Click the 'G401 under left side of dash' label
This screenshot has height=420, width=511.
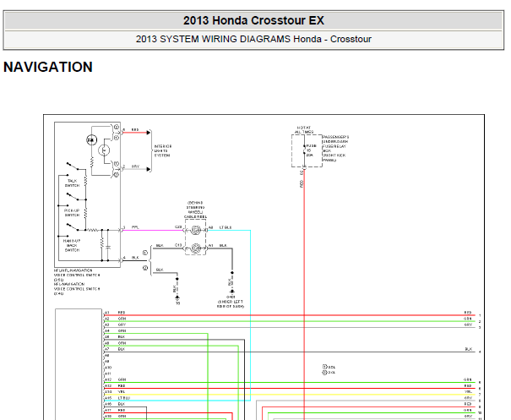(231, 302)
